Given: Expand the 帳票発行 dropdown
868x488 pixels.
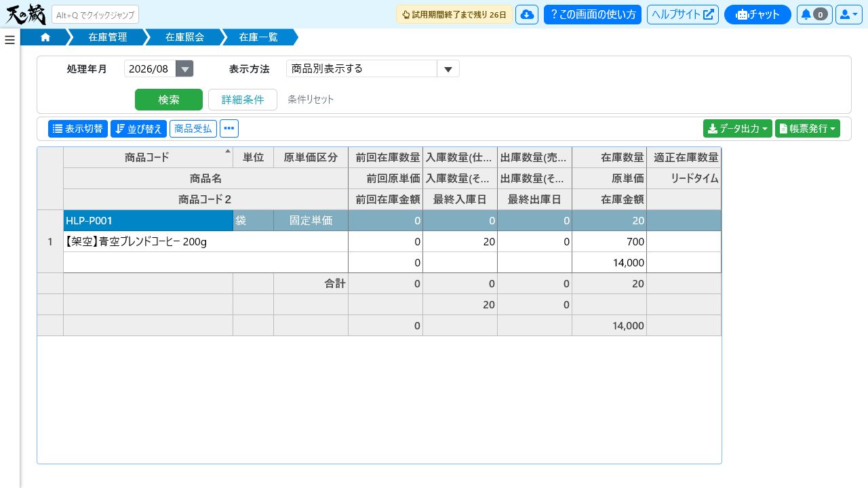Looking at the screenshot, I should pyautogui.click(x=808, y=129).
